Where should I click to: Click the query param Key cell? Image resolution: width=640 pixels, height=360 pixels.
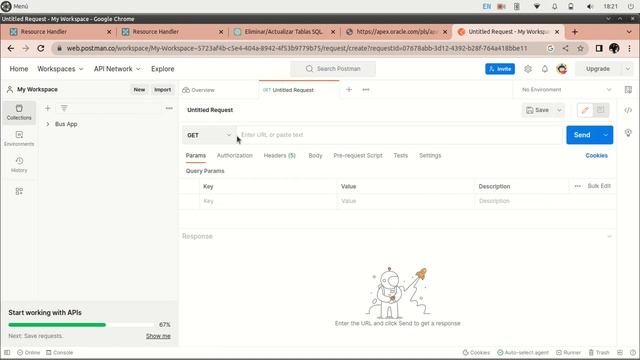[x=268, y=201]
